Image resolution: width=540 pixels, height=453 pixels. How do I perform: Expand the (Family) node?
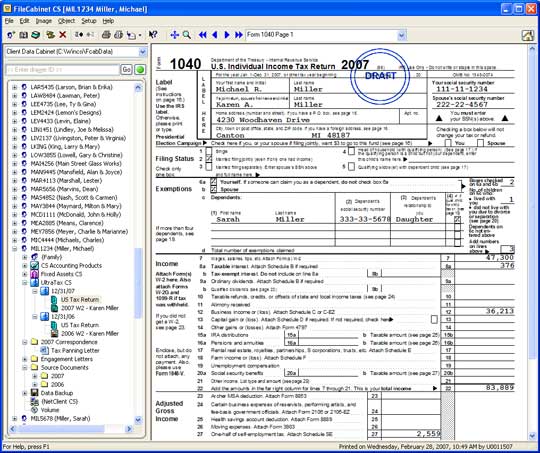(x=25, y=257)
